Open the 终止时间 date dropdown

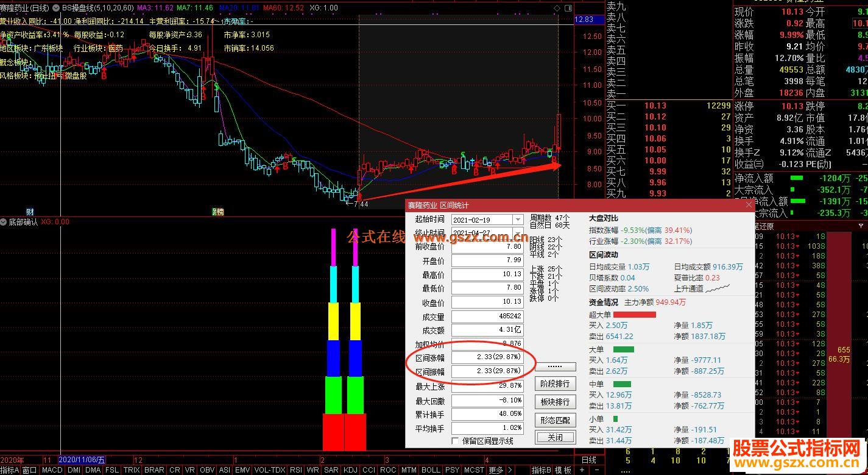point(518,233)
